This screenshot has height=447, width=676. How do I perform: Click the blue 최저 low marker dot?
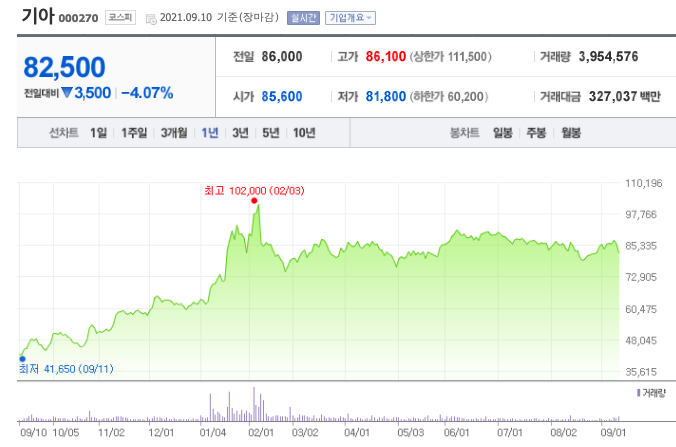(22, 359)
